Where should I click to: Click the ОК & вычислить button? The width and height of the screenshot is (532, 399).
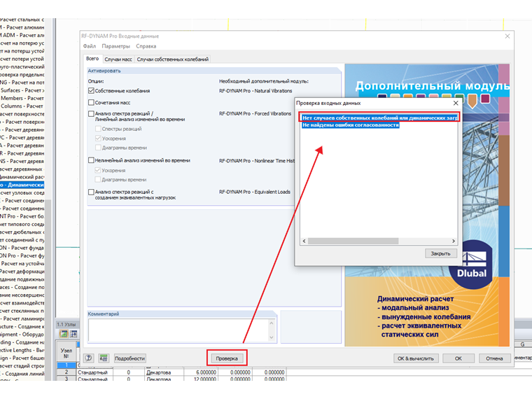point(416,358)
